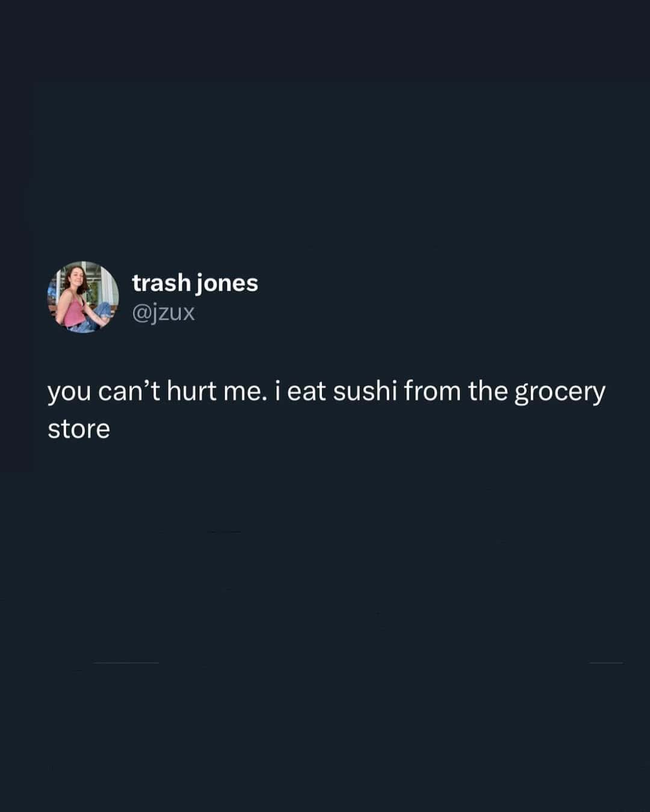Open trash jones' profile picture
Viewport: 650px width, 812px height.
pyautogui.click(x=83, y=297)
